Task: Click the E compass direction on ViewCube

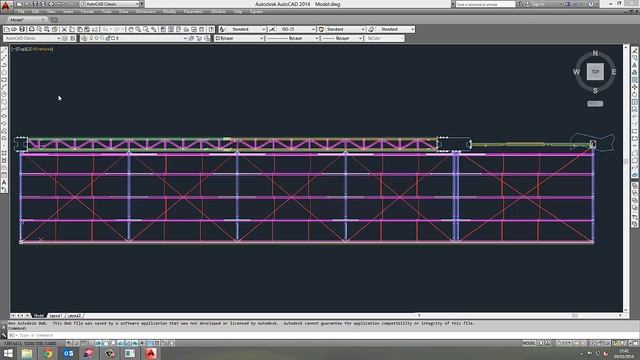Action: pos(613,72)
